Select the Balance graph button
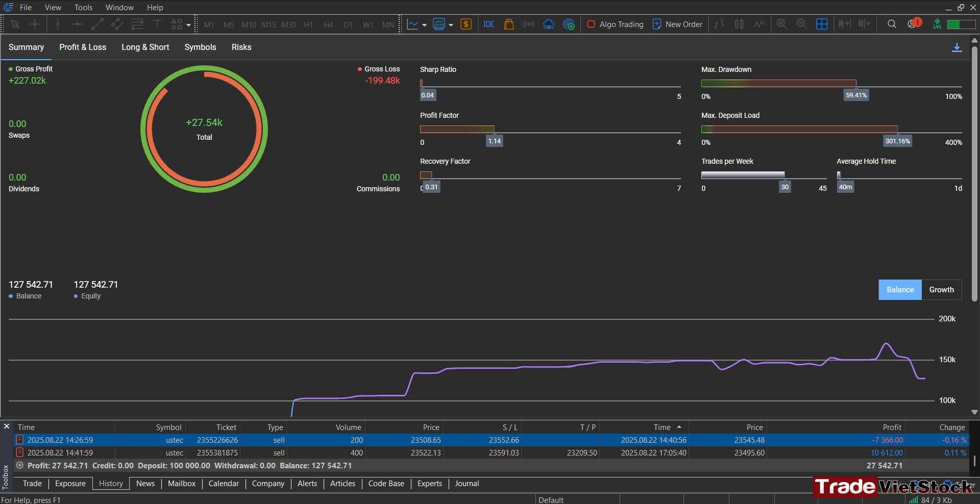The height and width of the screenshot is (504, 980). [x=900, y=290]
